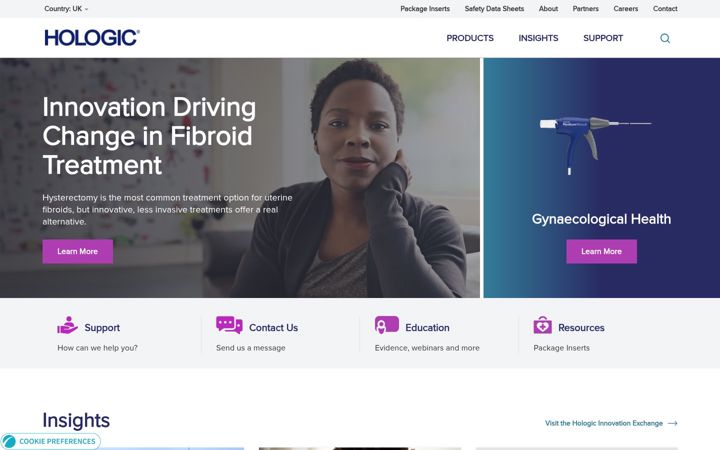Click the Cookie Preferences badge icon
The height and width of the screenshot is (450, 720).
9,441
